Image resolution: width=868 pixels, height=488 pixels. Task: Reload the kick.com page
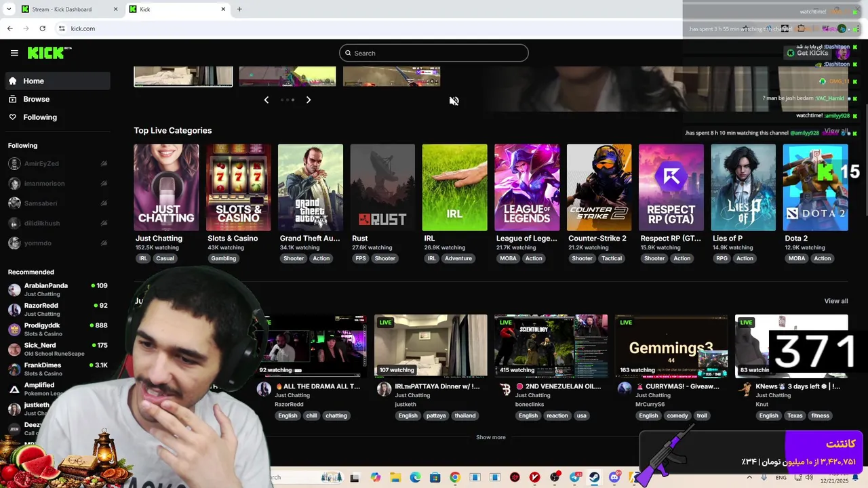click(42, 28)
